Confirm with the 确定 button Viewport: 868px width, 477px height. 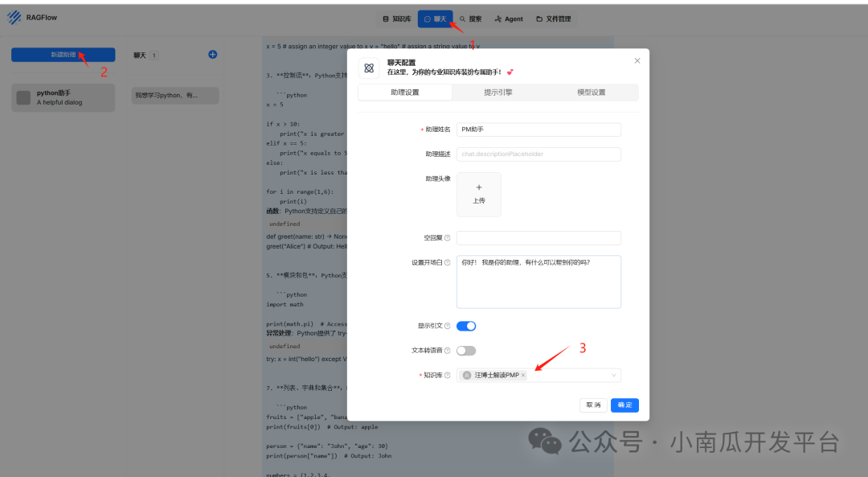tap(625, 405)
